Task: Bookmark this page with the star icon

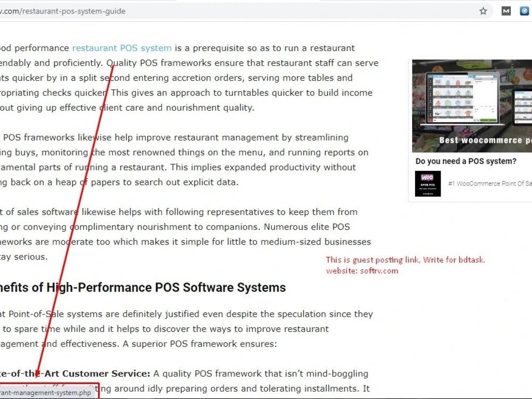Action: click(483, 11)
